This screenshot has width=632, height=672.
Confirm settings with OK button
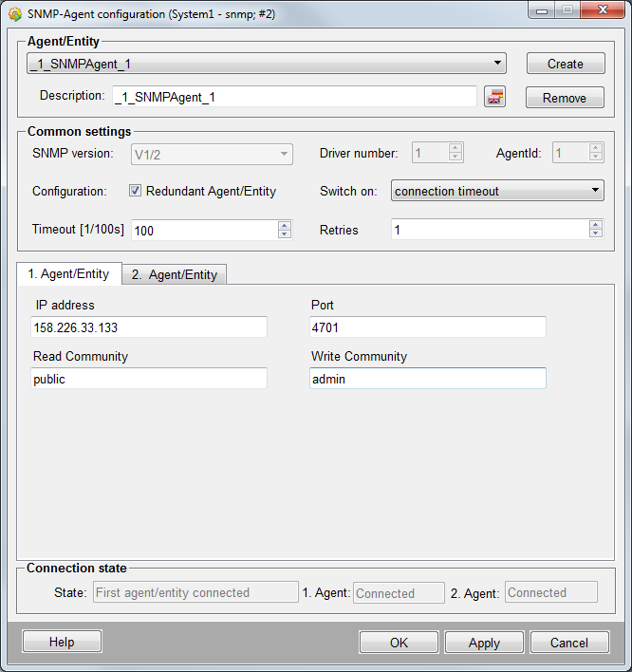399,643
